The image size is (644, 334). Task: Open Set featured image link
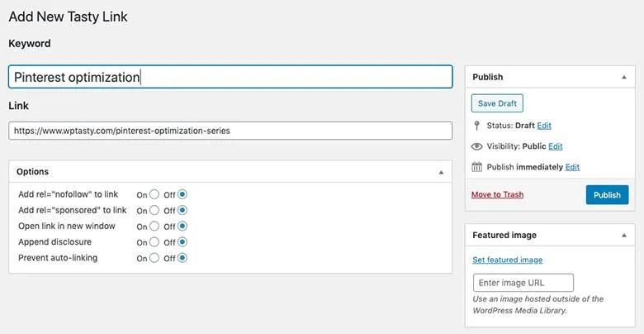pyautogui.click(x=508, y=260)
